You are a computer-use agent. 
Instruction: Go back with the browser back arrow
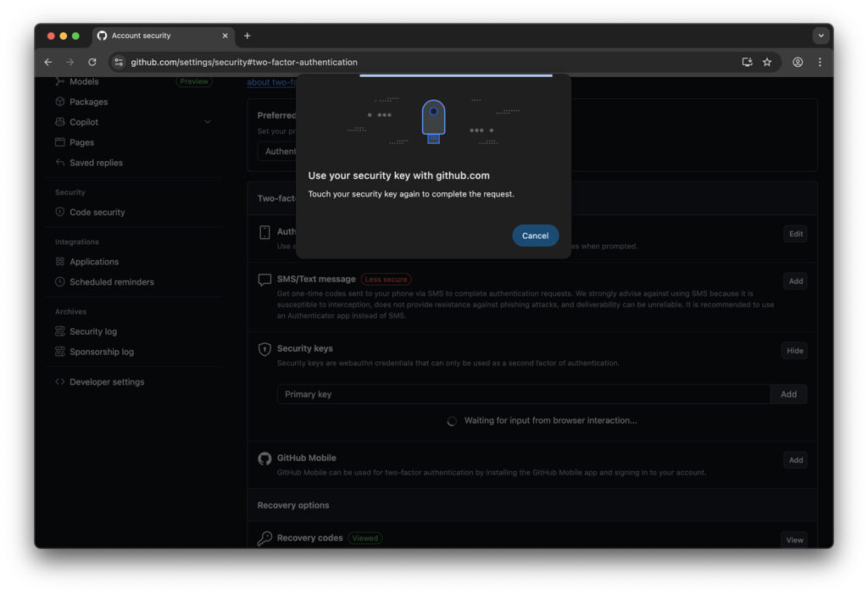pos(48,62)
